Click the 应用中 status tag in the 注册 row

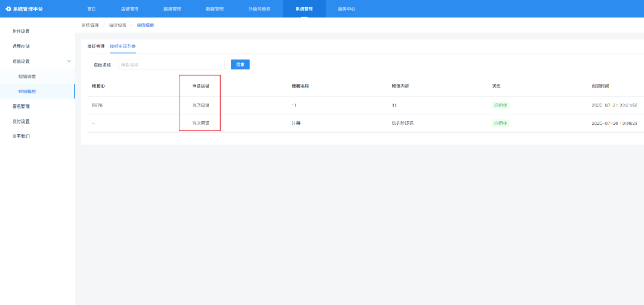(501, 124)
